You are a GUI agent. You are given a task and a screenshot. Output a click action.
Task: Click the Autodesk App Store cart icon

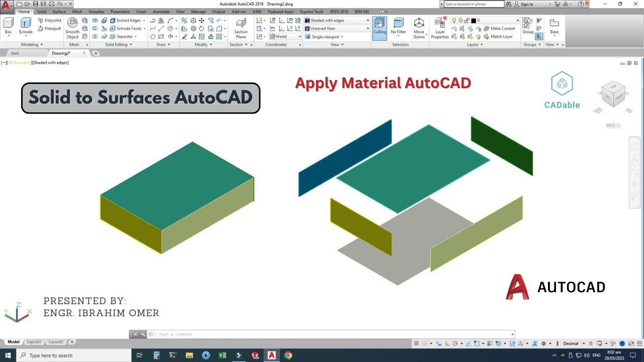[556, 4]
